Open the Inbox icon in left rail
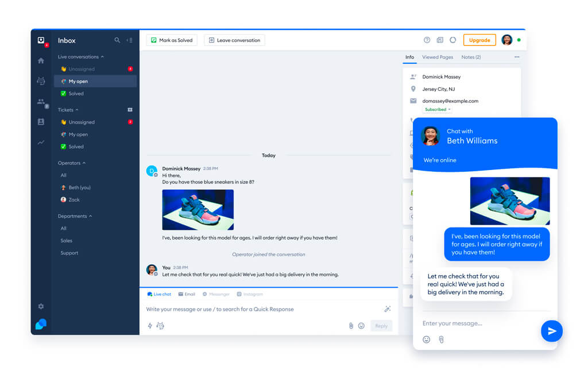The width and height of the screenshot is (588, 382). coord(41,41)
